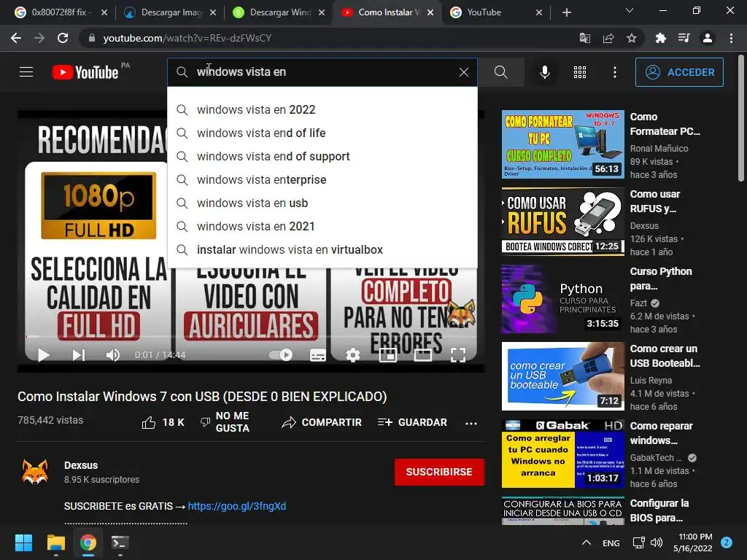The image size is (747, 560).
Task: Select suggestion windows vista end of support
Action: coord(322,156)
